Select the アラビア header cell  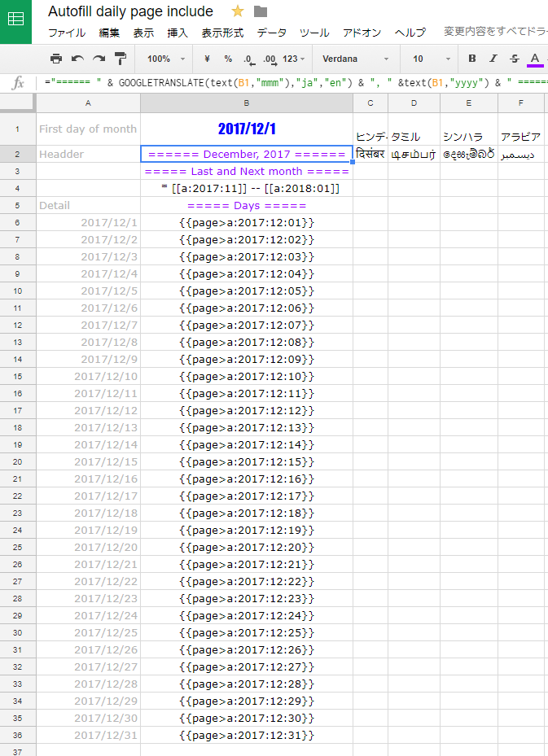[x=521, y=129]
